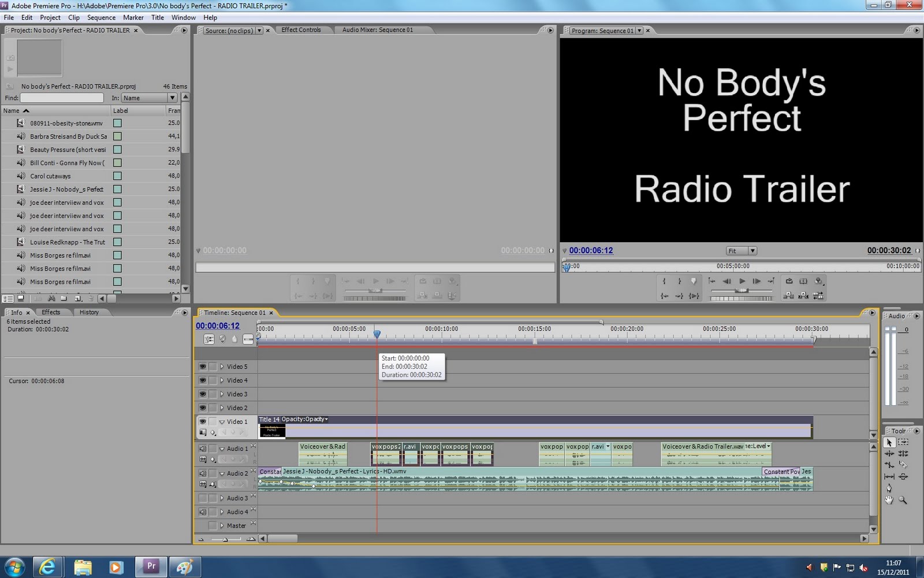Click Trim Monitor button in Program monitor

point(818,296)
